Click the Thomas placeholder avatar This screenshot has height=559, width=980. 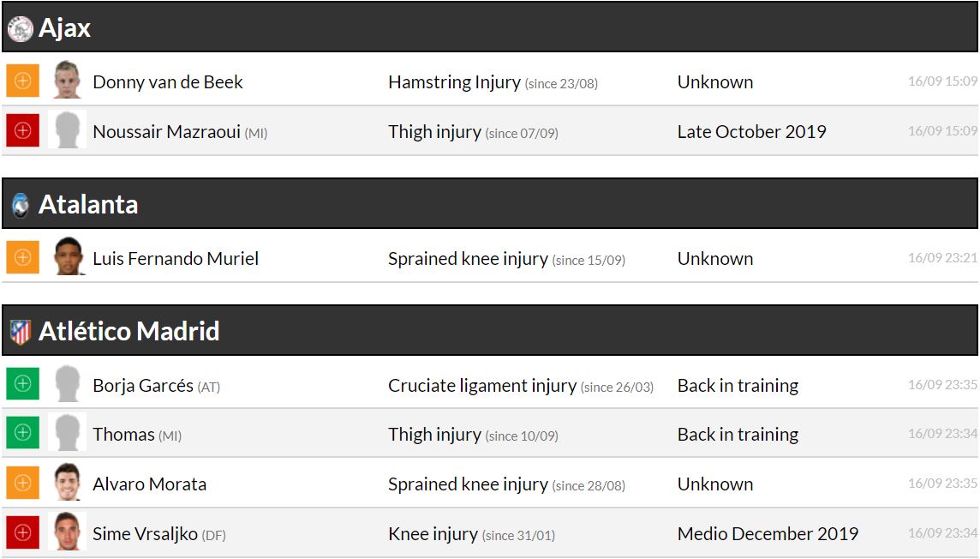coord(67,434)
